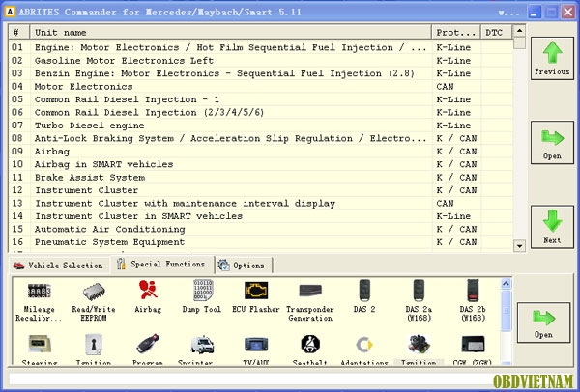Open the DAS 2b (W163) function
580x392 pixels.
coord(473,302)
